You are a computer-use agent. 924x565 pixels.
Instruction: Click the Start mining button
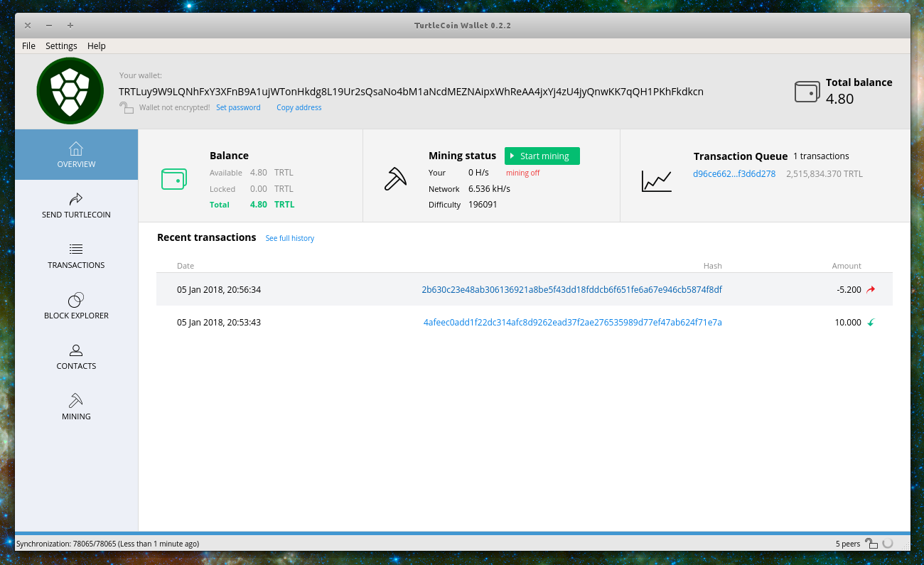pos(542,156)
